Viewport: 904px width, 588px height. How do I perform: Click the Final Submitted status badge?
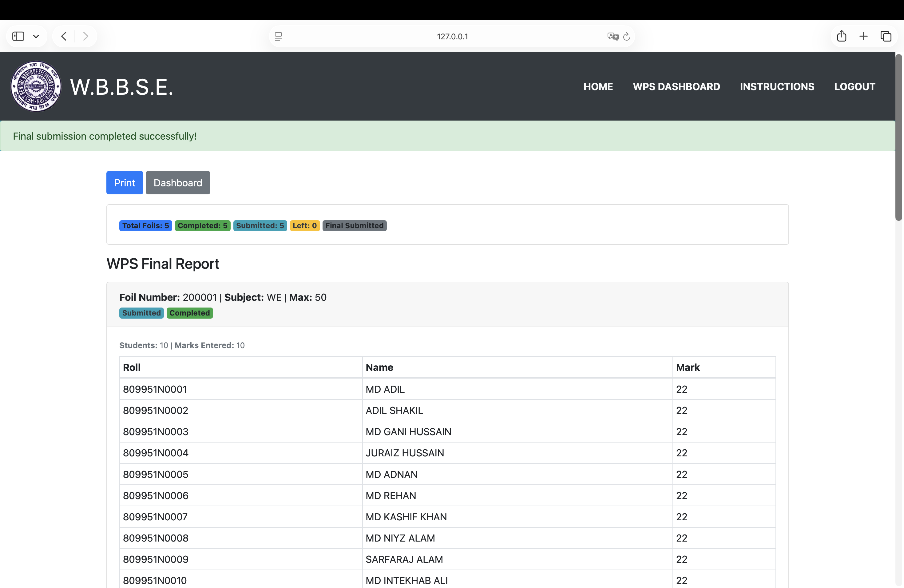coord(355,225)
